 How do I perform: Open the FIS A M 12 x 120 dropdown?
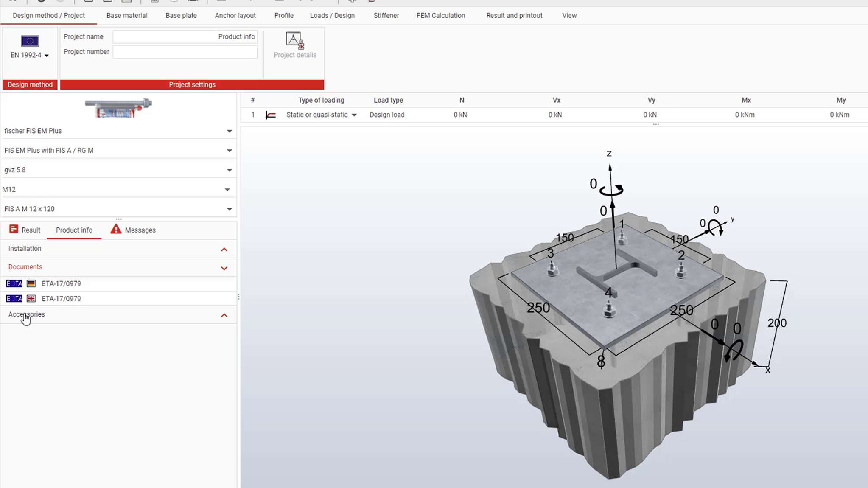[229, 209]
